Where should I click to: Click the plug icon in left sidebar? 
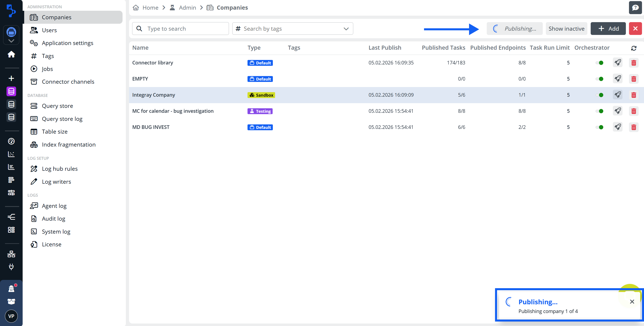(x=11, y=267)
